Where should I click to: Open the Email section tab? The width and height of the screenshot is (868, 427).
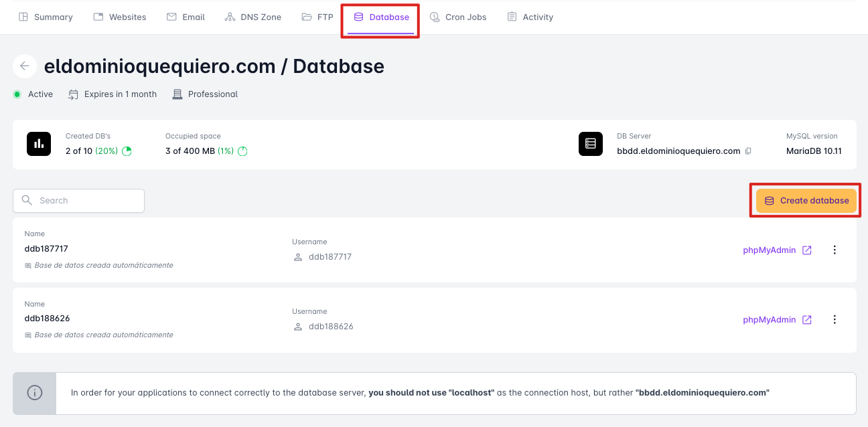[x=186, y=17]
